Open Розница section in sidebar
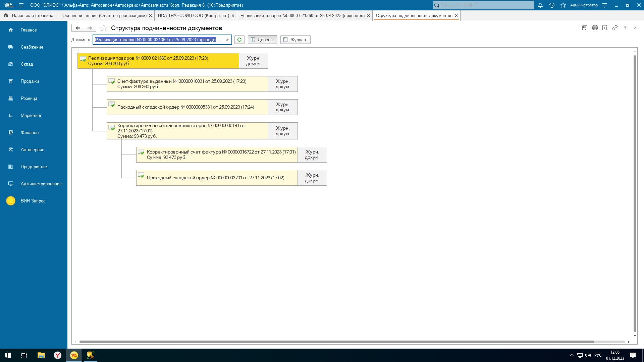Screen dimensions: 644x362 [x=34, y=98]
